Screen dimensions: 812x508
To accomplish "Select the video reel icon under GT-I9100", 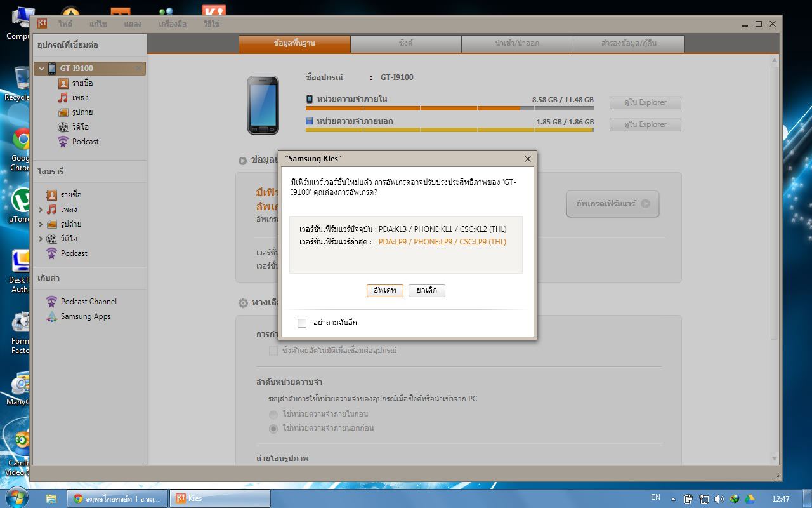I will click(x=63, y=127).
